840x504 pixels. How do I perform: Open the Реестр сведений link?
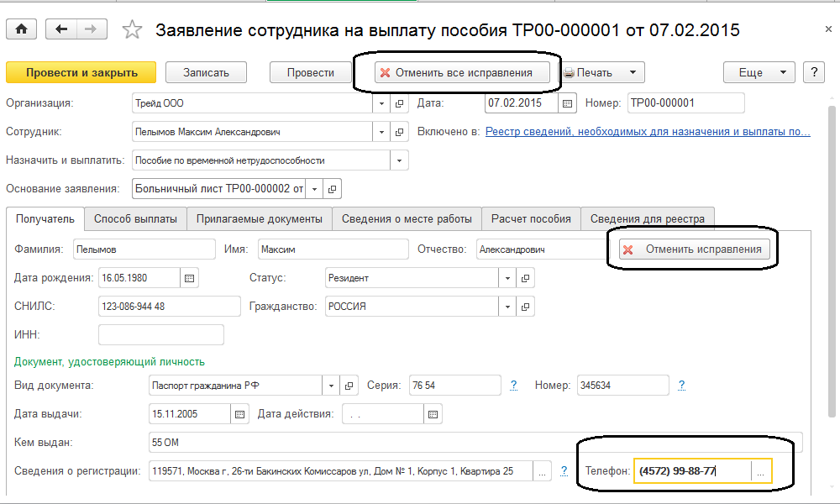[x=648, y=132]
